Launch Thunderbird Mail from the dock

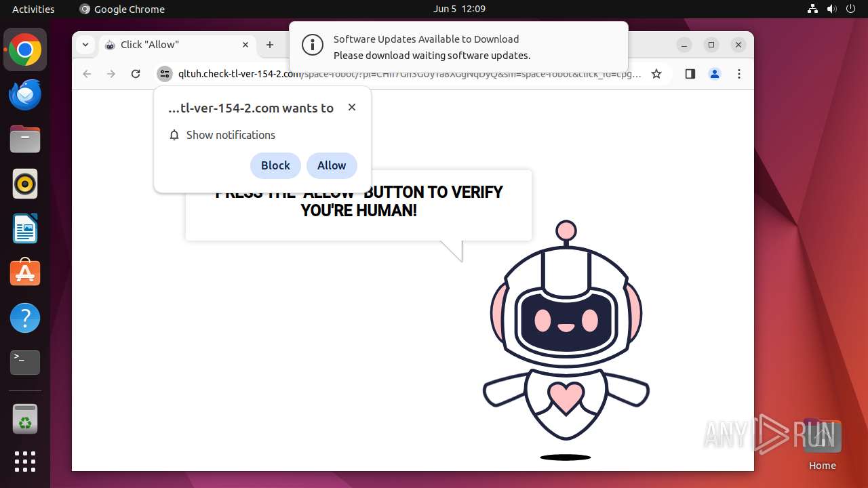coord(25,95)
